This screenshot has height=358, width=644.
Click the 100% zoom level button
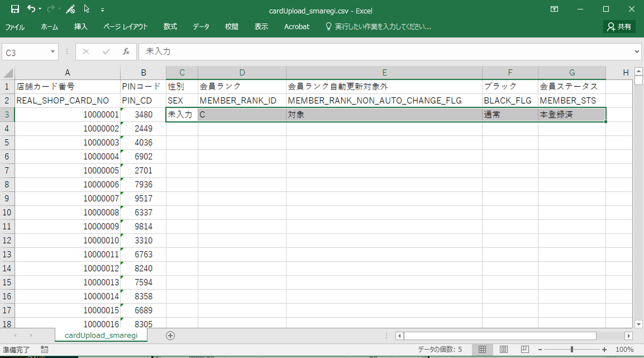point(624,349)
